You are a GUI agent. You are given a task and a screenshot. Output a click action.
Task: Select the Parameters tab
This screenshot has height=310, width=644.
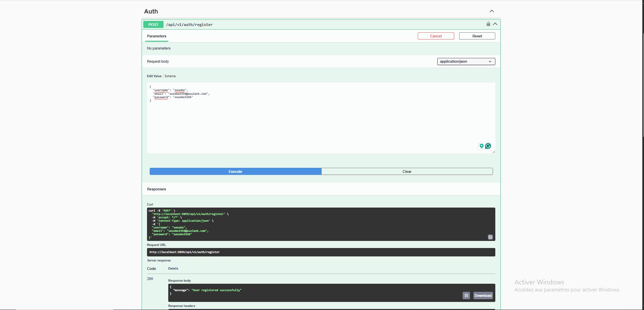point(156,36)
